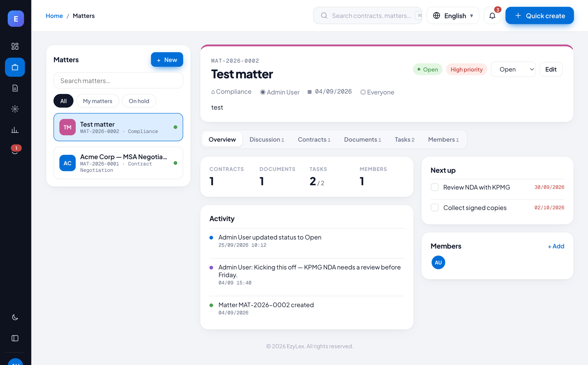Viewport: 588px width, 365px height.
Task: Check the Review NDA with KPMG task
Action: (435, 187)
